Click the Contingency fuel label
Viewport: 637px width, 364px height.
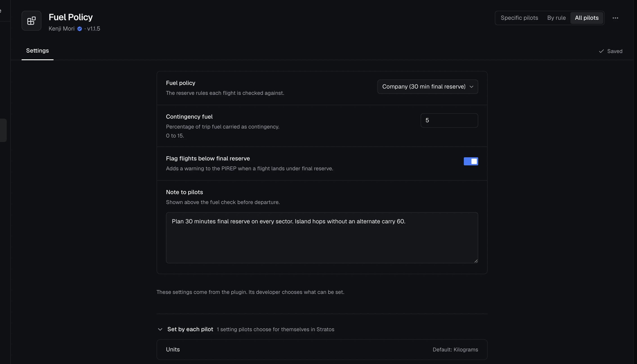(x=189, y=117)
